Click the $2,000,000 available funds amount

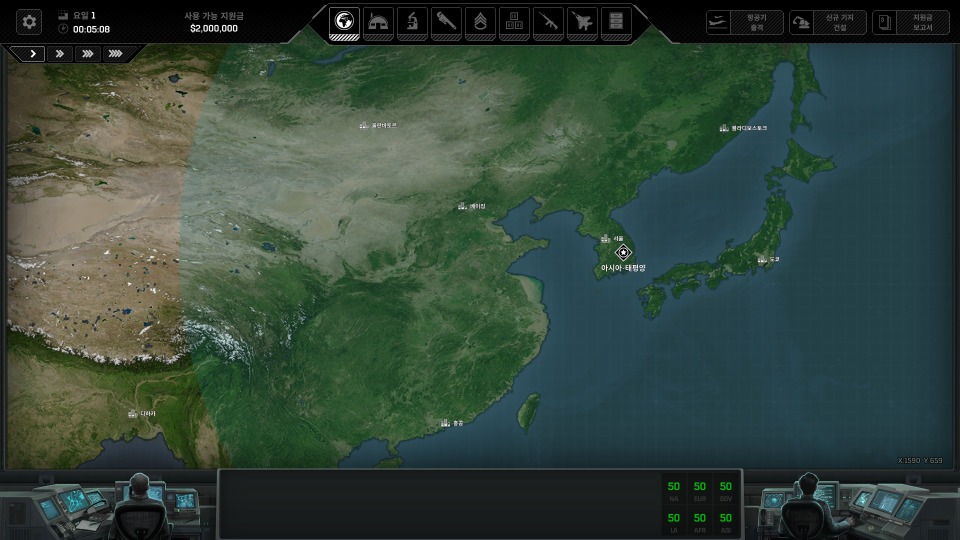[214, 29]
